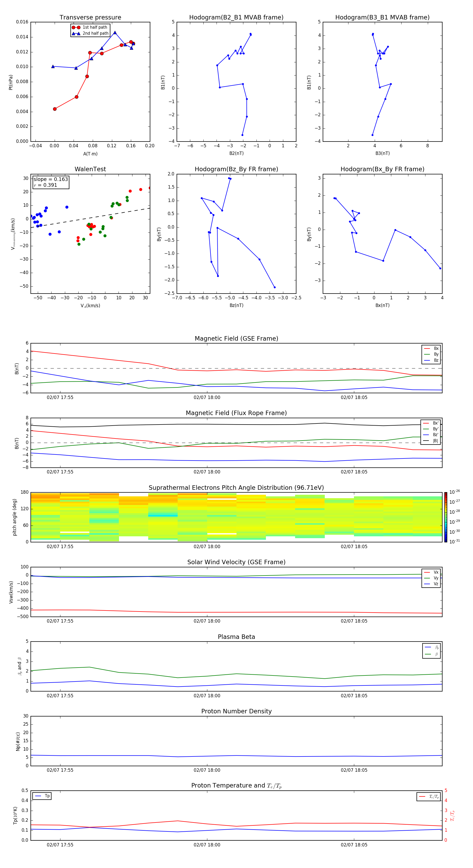Click the "WalenTest" plot title
The image size is (473, 868).
point(90,169)
